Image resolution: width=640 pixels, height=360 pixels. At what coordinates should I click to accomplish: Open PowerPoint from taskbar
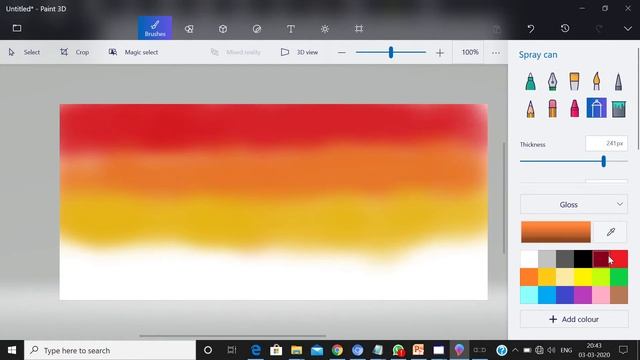tap(418, 350)
